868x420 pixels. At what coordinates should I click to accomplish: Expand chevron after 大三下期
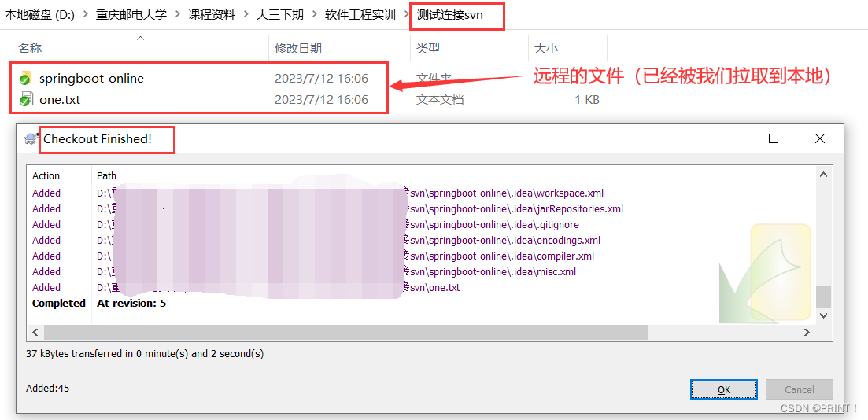(x=315, y=15)
